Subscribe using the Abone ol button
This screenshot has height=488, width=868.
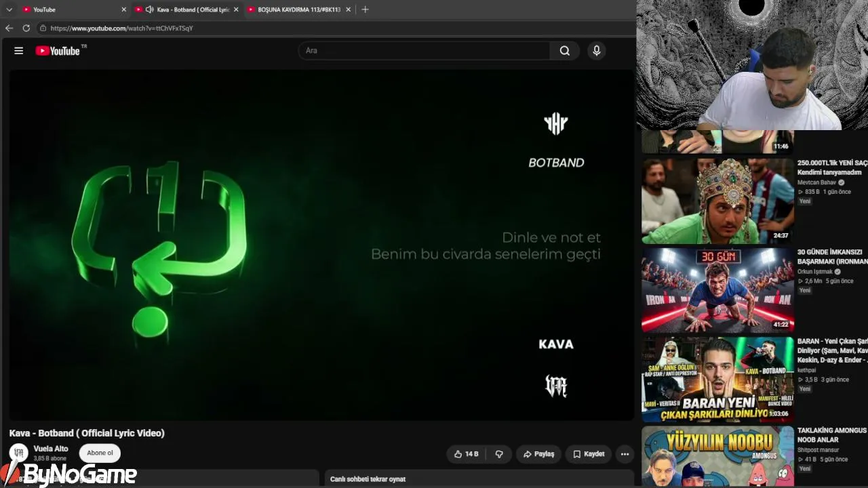click(100, 453)
